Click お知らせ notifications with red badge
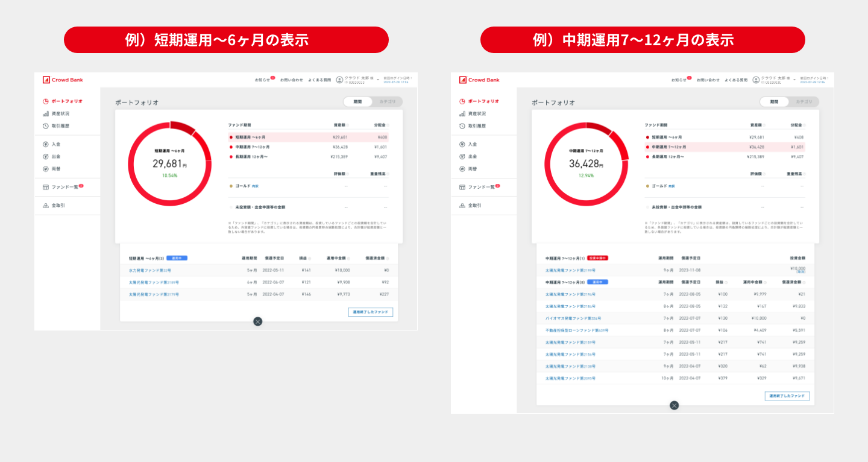 [x=262, y=79]
